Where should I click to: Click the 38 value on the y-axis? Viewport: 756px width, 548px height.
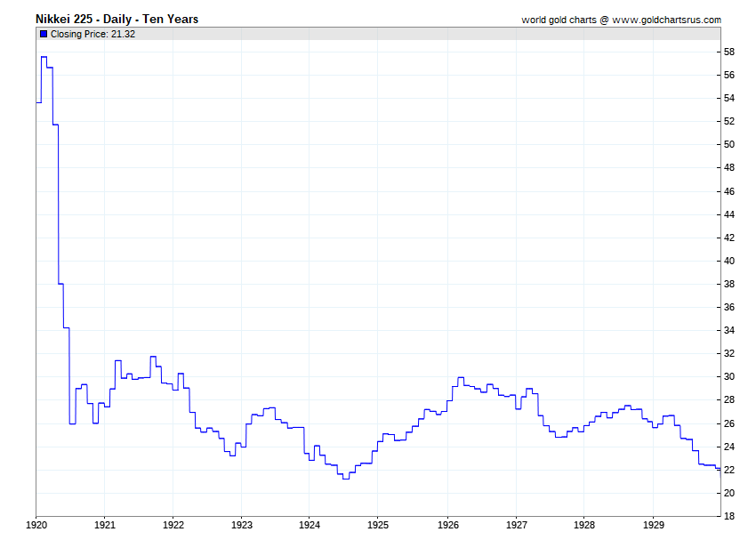pos(729,284)
